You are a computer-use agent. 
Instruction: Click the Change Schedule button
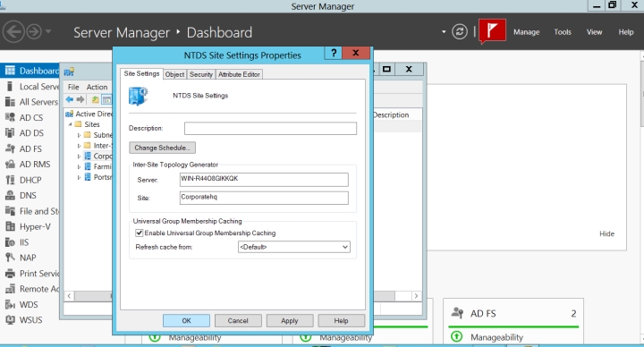point(162,148)
